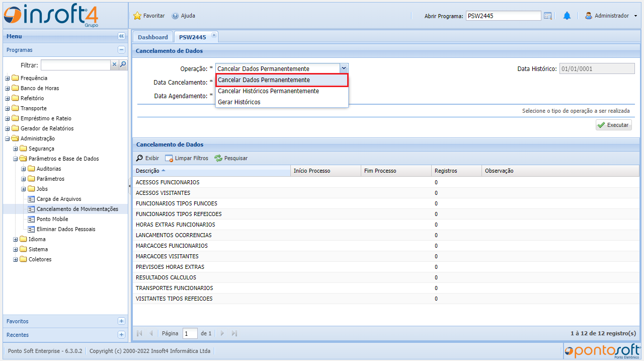Select Cancelar Históricos Permanentemente option
The height and width of the screenshot is (361, 644).
[268, 91]
